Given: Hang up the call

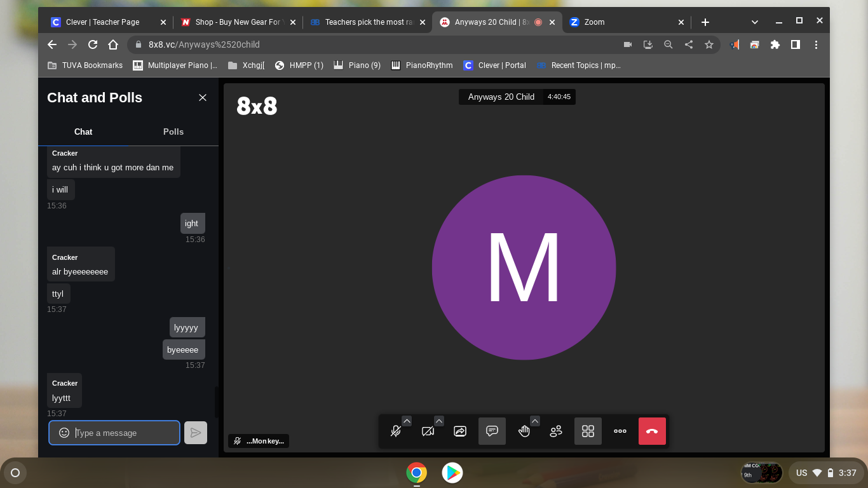Looking at the screenshot, I should (652, 431).
